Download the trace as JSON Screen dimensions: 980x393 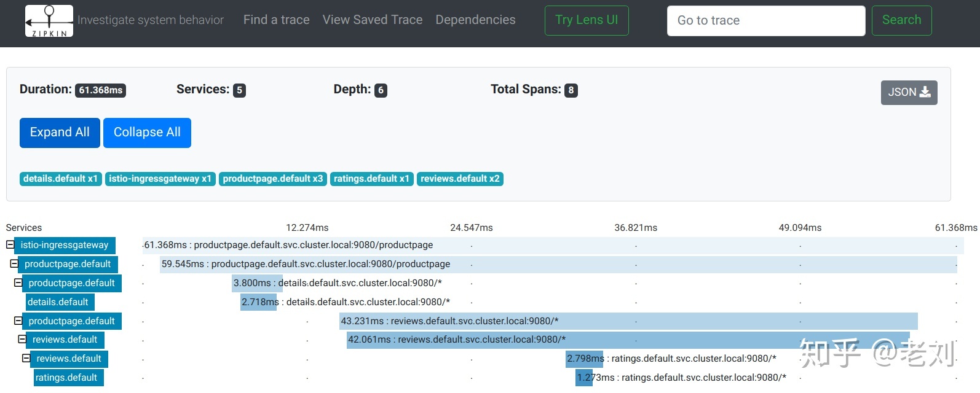click(x=909, y=93)
